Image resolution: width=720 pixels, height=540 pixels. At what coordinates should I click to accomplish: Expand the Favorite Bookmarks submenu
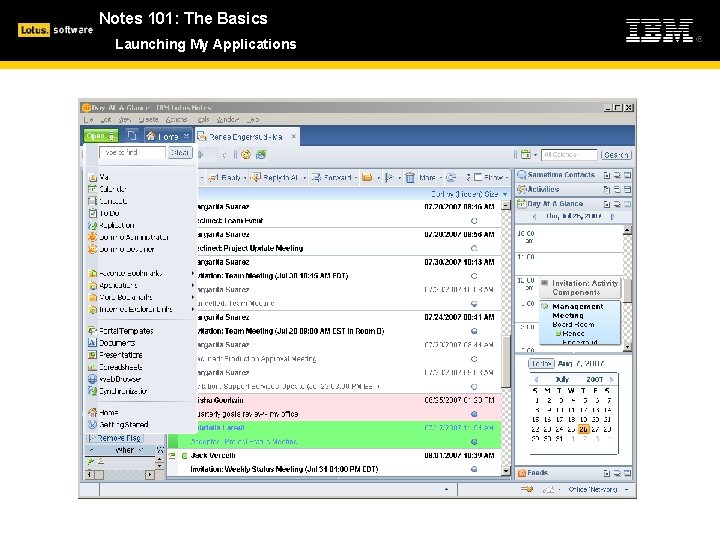(x=193, y=273)
